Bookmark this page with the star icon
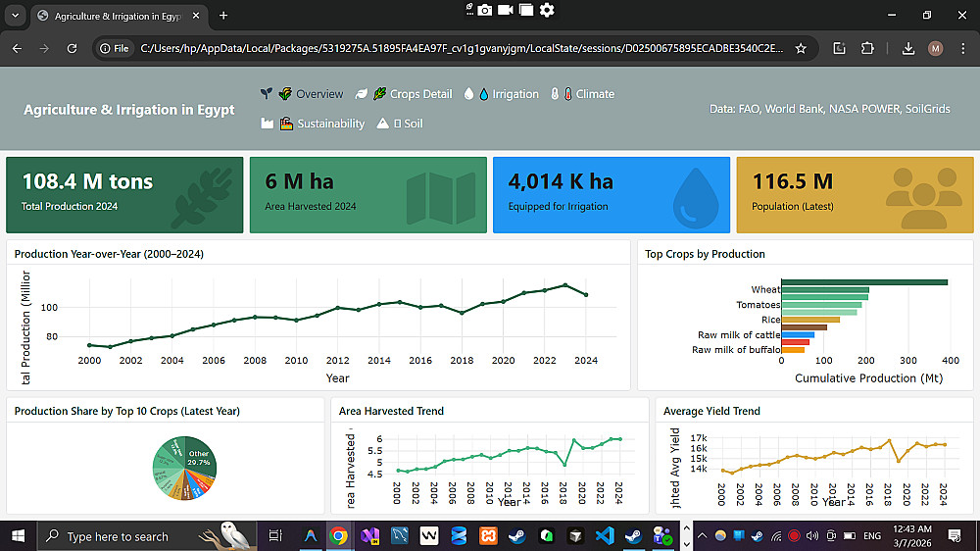Image resolution: width=980 pixels, height=551 pixels. [801, 48]
